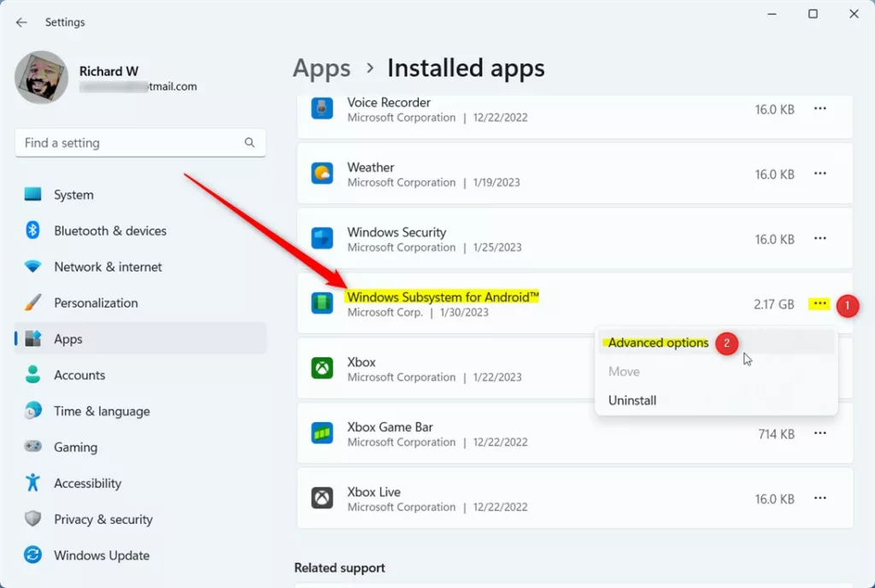The image size is (875, 588).
Task: Click the Richard W profile picture
Action: 41,78
